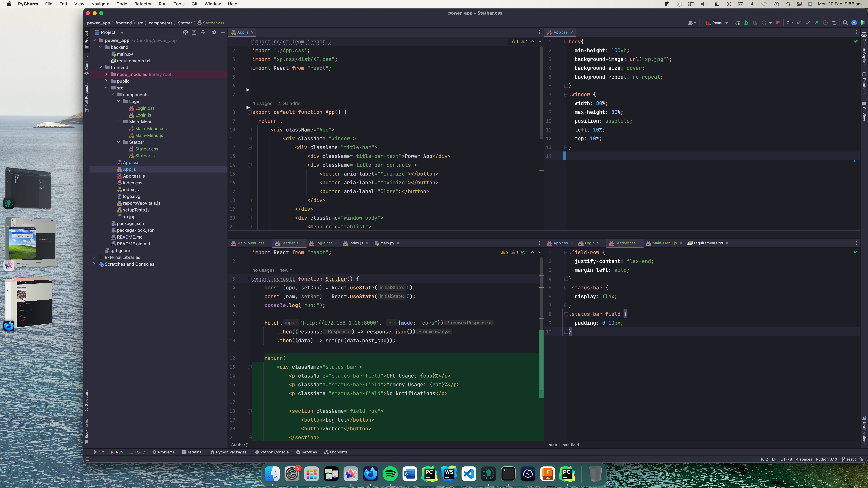Open Project panel settings gear
This screenshot has width=868, height=488.
[x=214, y=32]
